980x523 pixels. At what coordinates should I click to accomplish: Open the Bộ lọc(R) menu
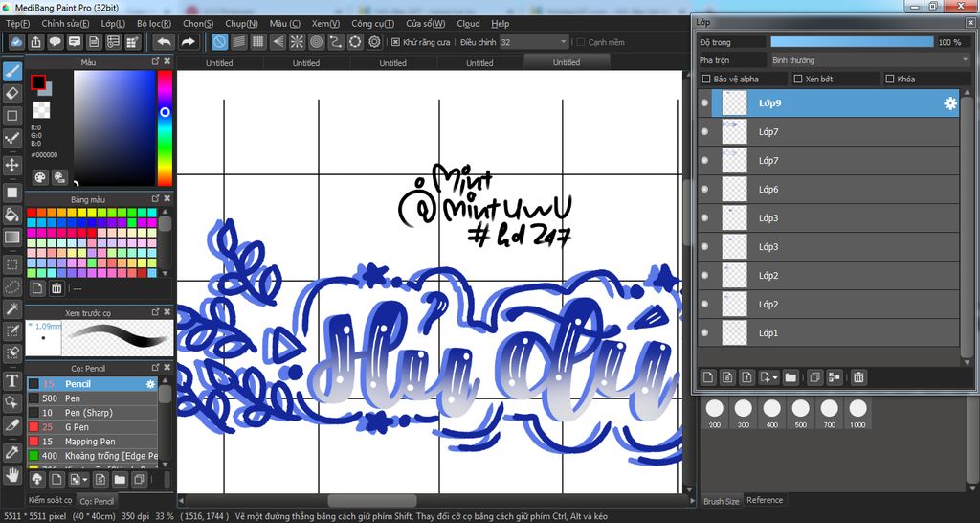[154, 24]
